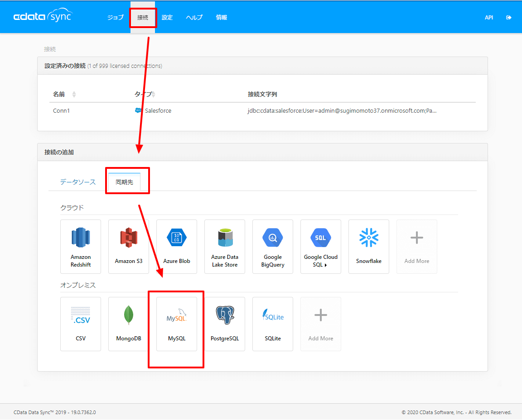Click Add More in the オンプレミス section
This screenshot has width=522, height=420.
[x=321, y=324]
